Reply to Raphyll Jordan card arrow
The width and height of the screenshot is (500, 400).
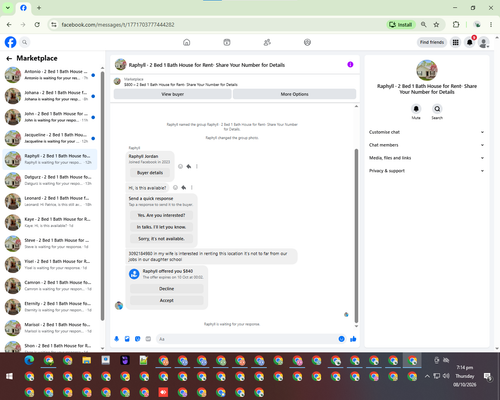click(189, 166)
